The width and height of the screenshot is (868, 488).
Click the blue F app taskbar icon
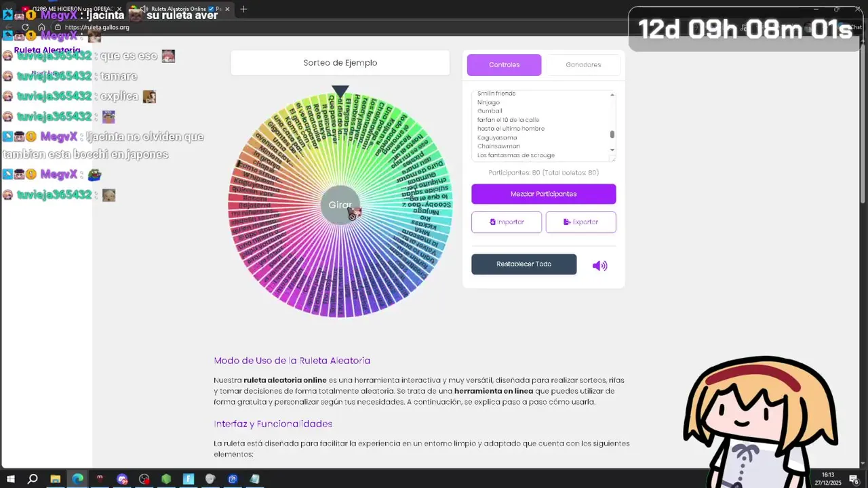[189, 479]
